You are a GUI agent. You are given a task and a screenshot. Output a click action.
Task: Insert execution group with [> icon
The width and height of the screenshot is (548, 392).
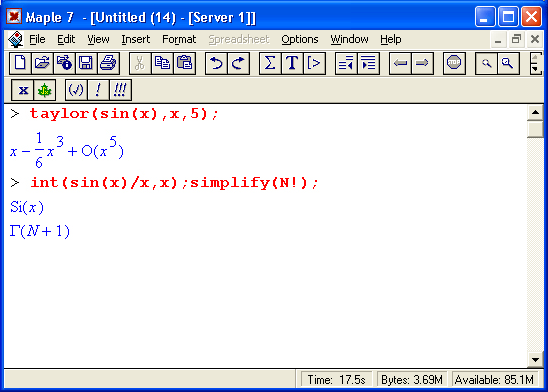coord(314,63)
